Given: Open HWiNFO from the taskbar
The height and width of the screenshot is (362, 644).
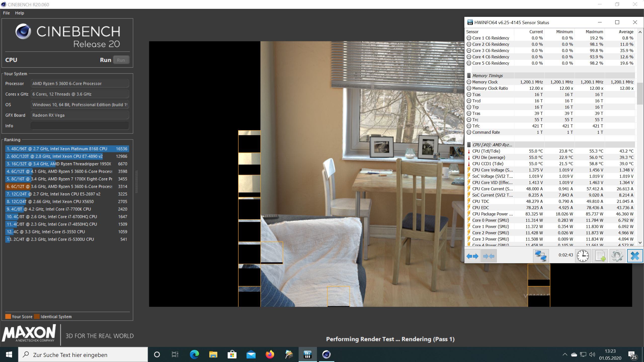Looking at the screenshot, I should [x=307, y=355].
